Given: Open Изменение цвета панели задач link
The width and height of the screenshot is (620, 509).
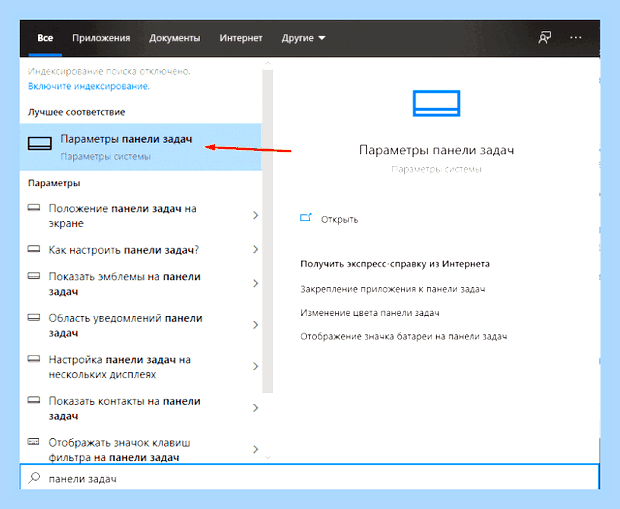Looking at the screenshot, I should coord(370,313).
